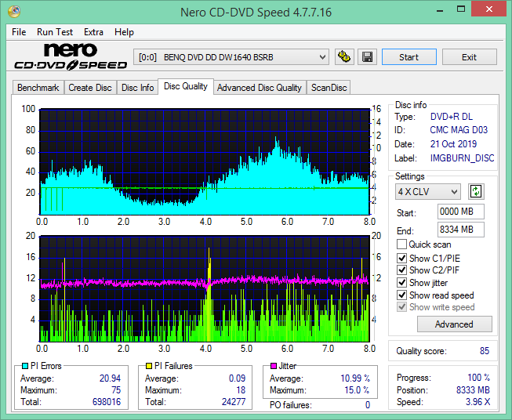
Task: Toggle the Show C1/PIE checkbox
Action: pyautogui.click(x=401, y=258)
